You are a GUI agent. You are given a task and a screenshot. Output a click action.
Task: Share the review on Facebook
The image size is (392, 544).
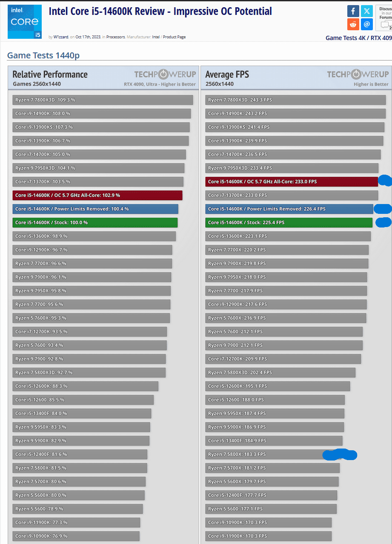353,11
